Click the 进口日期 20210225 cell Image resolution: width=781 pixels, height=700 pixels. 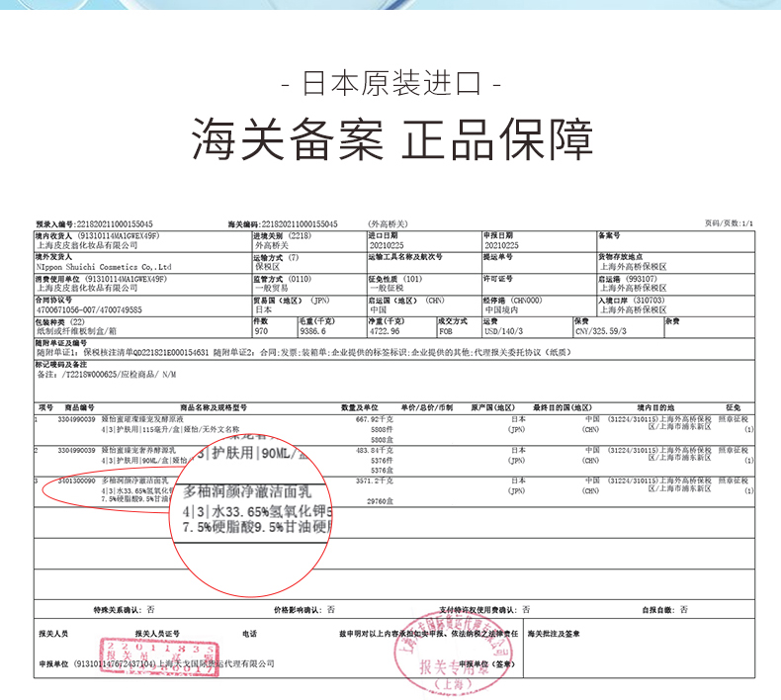pos(424,241)
